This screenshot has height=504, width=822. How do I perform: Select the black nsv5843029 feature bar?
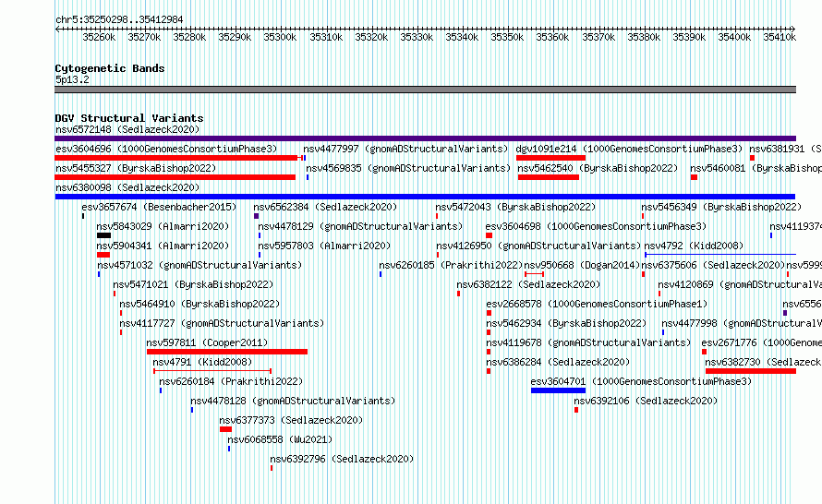(103, 235)
